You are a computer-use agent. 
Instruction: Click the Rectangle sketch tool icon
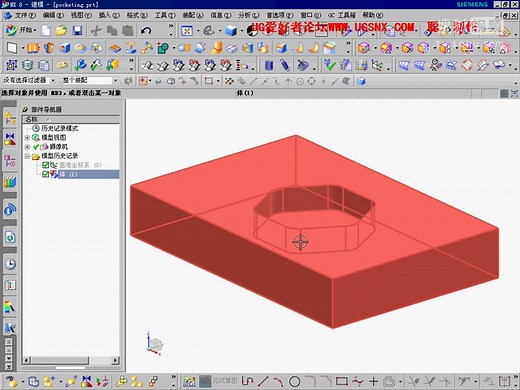point(342,381)
